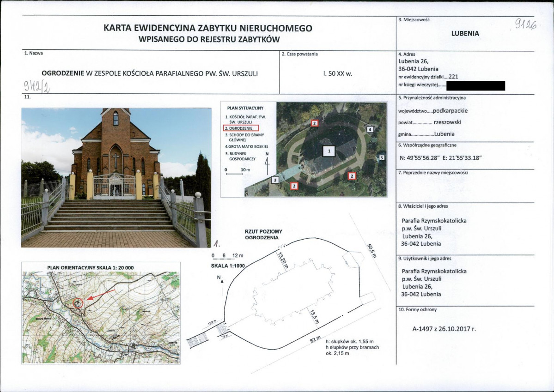This screenshot has width=554, height=392.
Task: Click the orientation map image
Action: click(x=101, y=317)
